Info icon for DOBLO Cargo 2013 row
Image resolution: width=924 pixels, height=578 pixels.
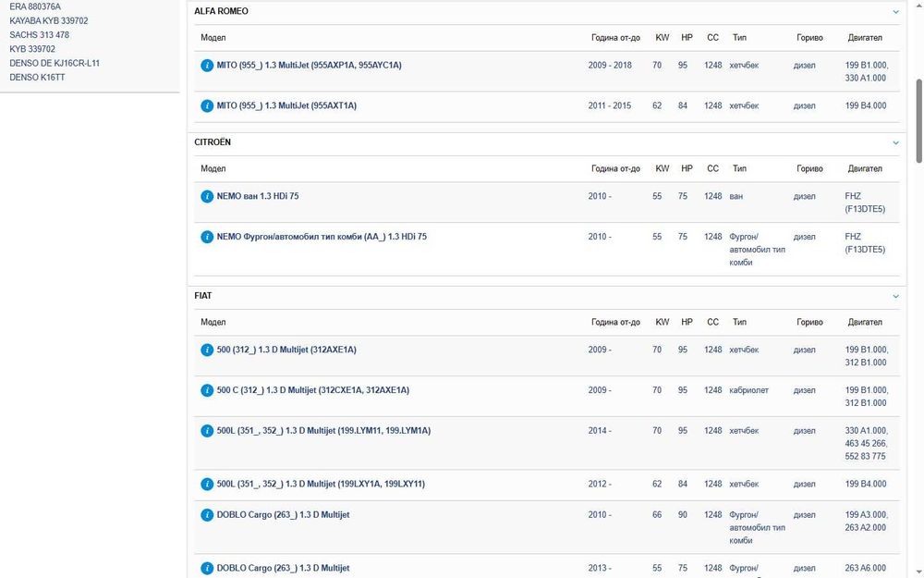(x=207, y=569)
